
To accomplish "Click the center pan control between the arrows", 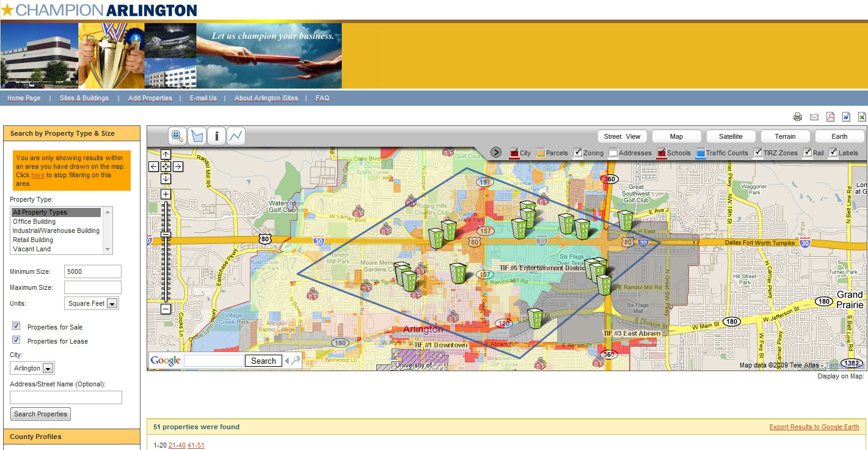I will coord(166,166).
